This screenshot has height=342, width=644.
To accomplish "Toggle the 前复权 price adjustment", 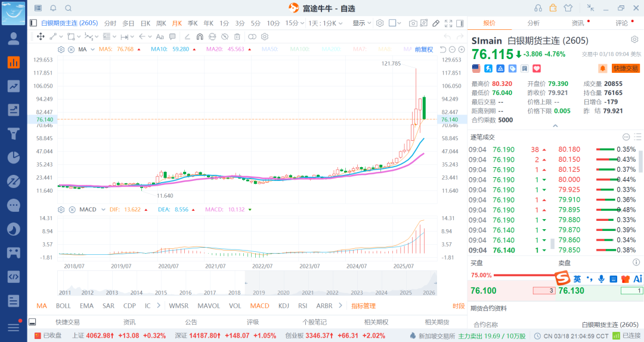I will tap(424, 50).
